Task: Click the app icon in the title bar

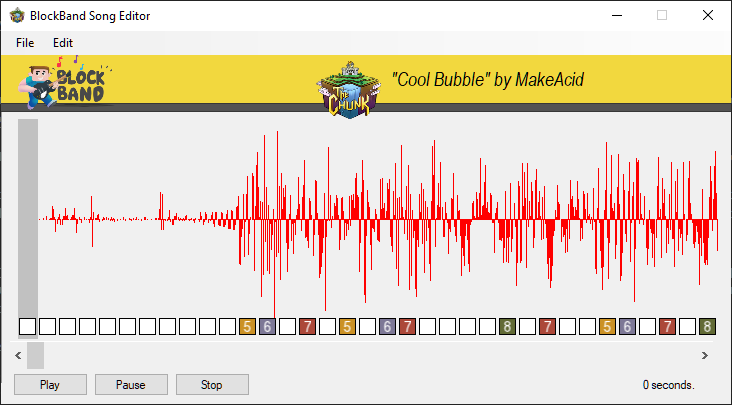Action: pyautogui.click(x=17, y=15)
